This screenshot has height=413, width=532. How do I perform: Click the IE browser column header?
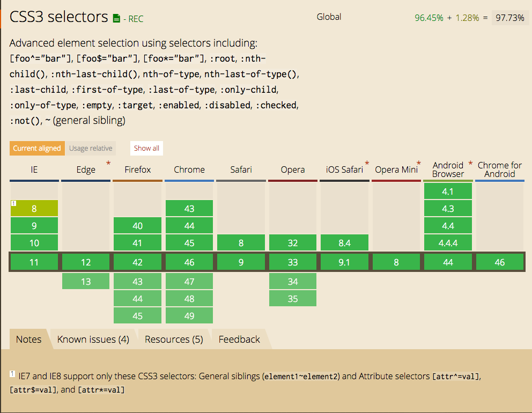pos(34,169)
